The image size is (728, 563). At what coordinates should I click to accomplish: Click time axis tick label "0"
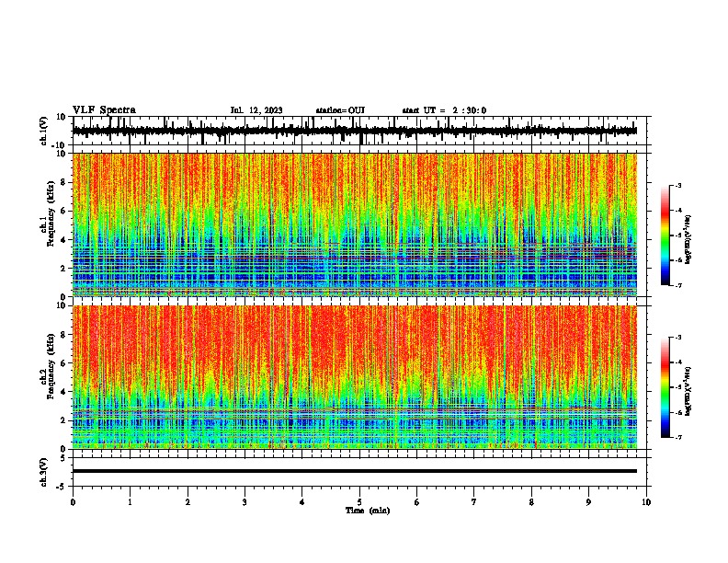(x=73, y=502)
